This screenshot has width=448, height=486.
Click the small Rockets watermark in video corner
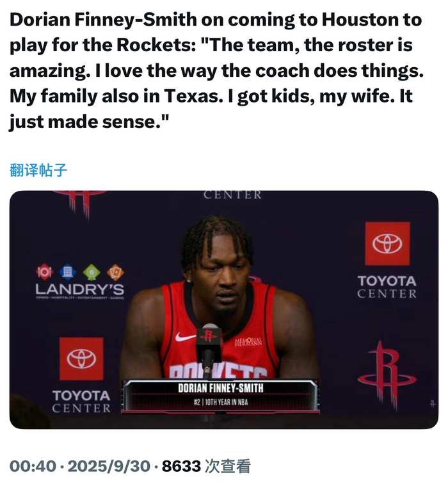coord(433,403)
